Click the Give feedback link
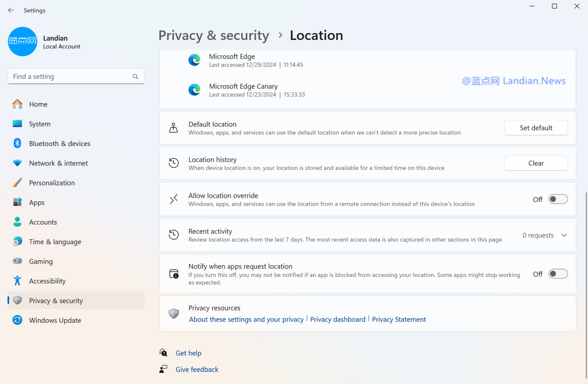 pos(197,369)
